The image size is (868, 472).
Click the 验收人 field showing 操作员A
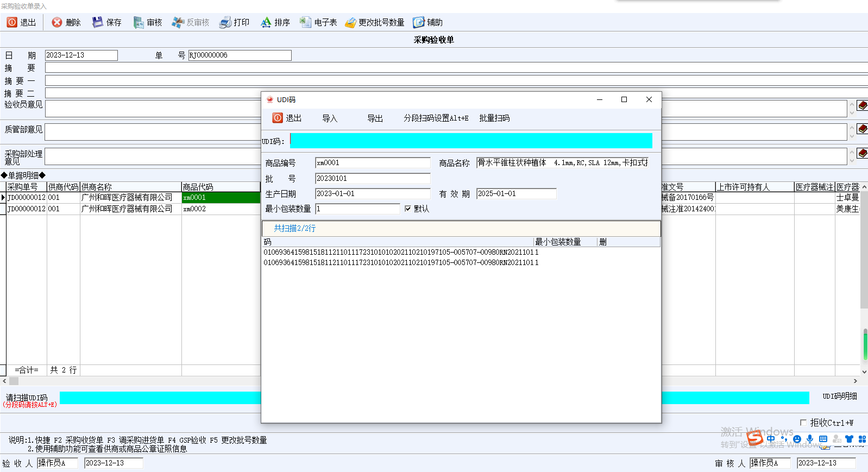(x=58, y=463)
